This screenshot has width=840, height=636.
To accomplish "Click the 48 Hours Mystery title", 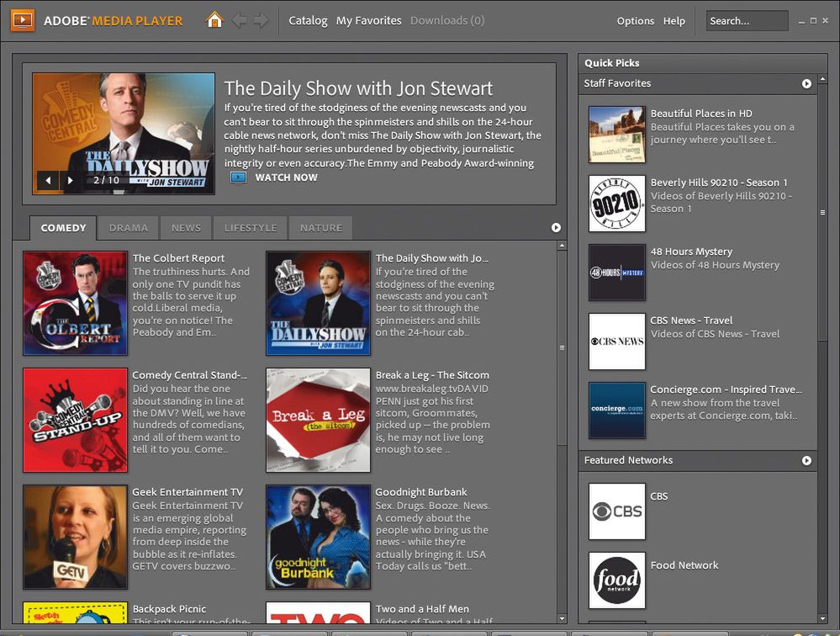I will (691, 252).
